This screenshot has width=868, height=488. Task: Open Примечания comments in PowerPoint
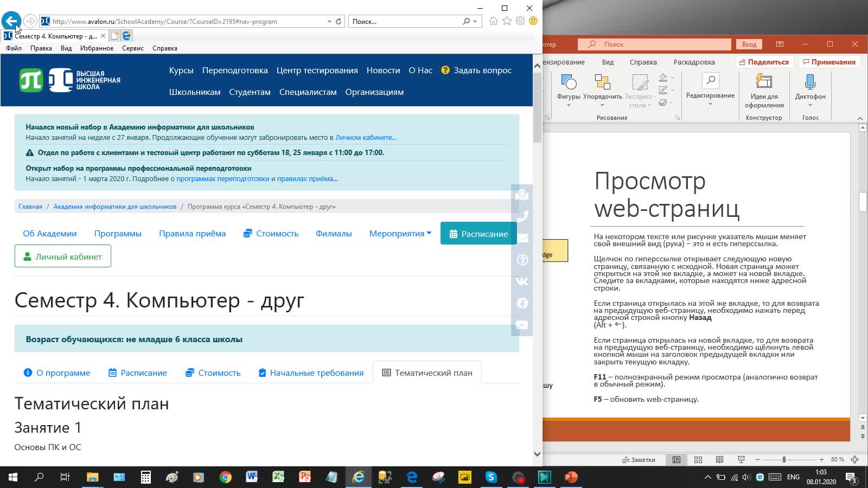(828, 62)
